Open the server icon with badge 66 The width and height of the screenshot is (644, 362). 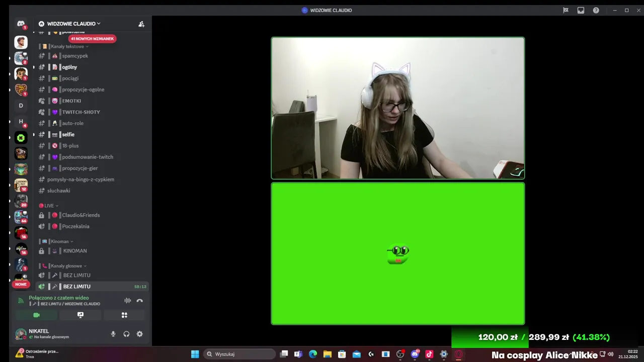coord(21,217)
